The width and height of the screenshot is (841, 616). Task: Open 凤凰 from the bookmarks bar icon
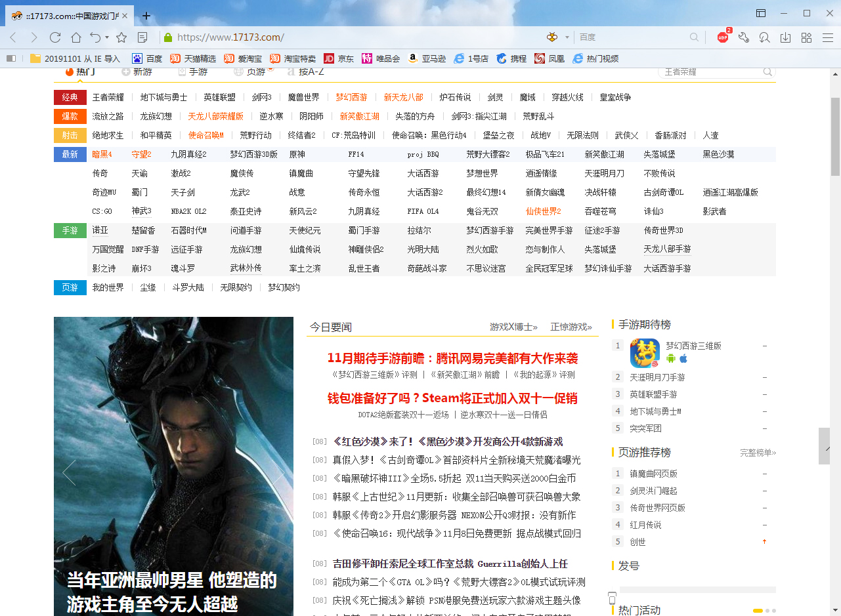[550, 58]
